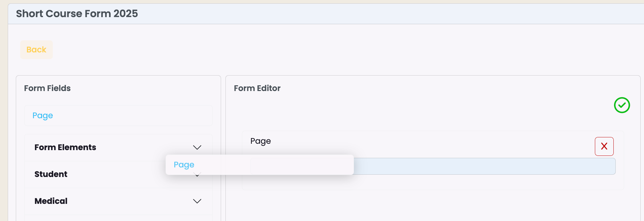The image size is (644, 221).
Task: Click the Medical accordion label
Action: [51, 201]
